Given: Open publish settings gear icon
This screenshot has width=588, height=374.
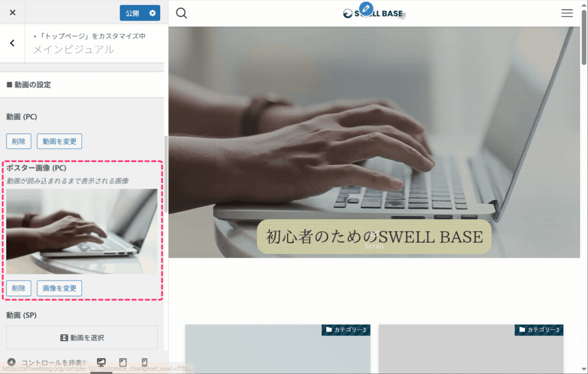Looking at the screenshot, I should (152, 13).
